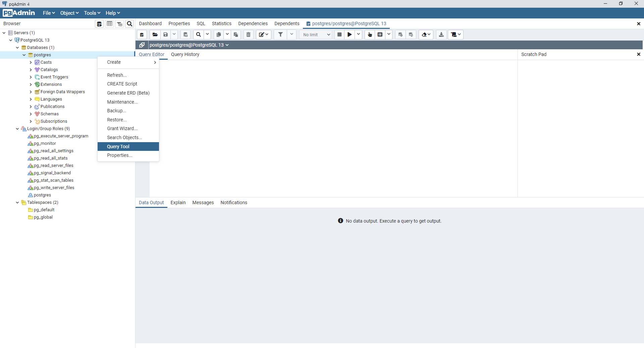Select Query Tool in context menu
The width and height of the screenshot is (644, 348).
tap(128, 147)
